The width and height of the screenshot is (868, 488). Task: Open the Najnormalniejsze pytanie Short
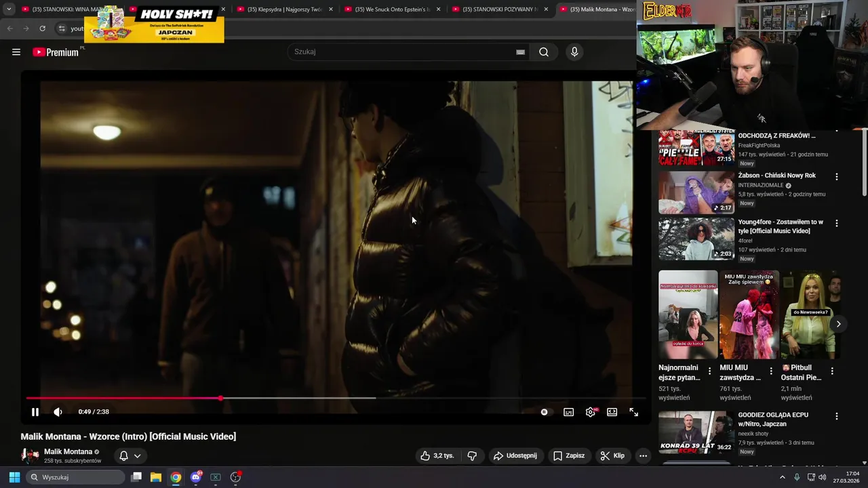[688, 314]
